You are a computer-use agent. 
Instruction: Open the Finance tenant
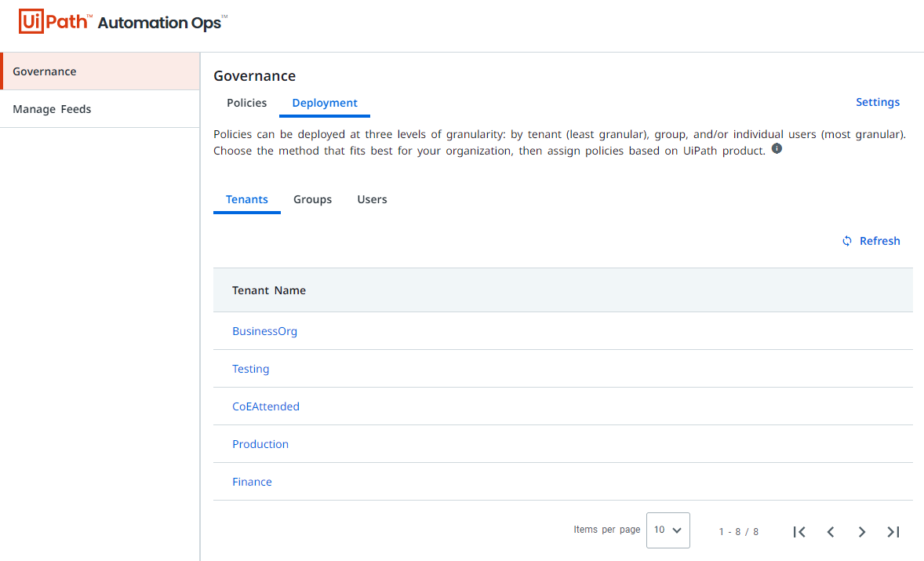(253, 482)
